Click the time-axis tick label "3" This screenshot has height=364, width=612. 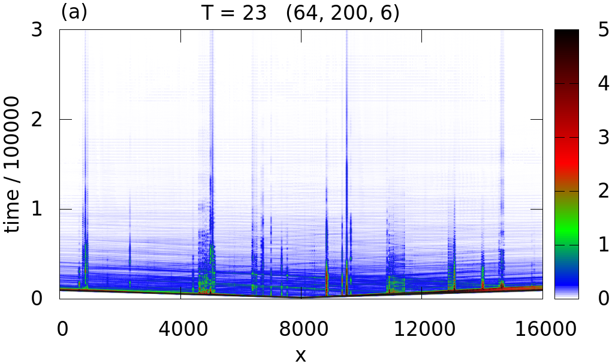click(x=37, y=29)
